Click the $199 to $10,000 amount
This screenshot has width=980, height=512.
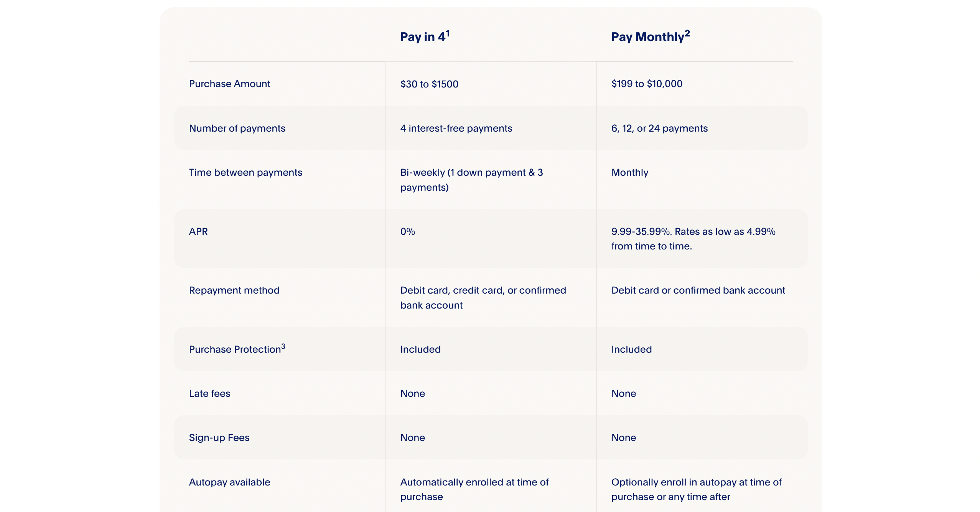click(647, 84)
